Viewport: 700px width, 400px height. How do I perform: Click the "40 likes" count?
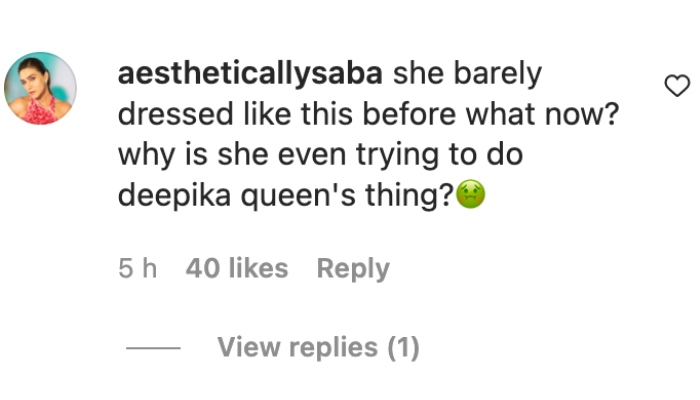pos(236,269)
